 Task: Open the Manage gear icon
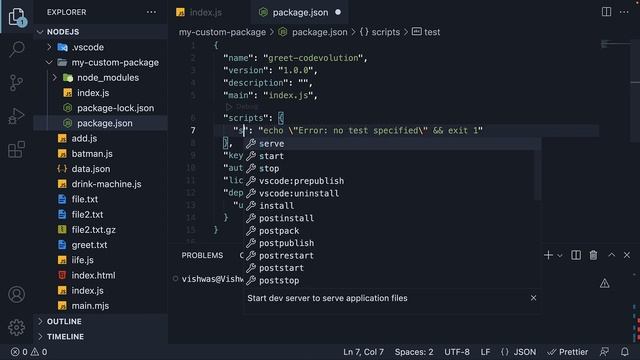pyautogui.click(x=17, y=327)
